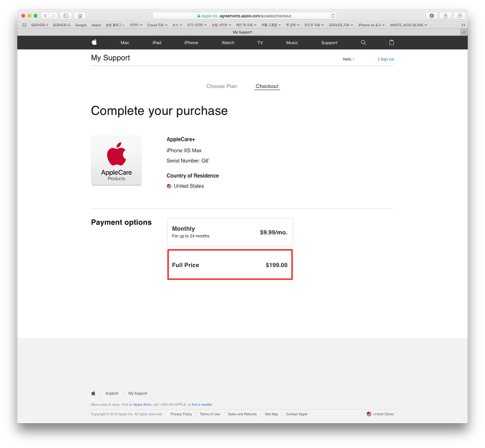Open the search magnifier icon
Image resolution: width=485 pixels, height=448 pixels.
[363, 43]
